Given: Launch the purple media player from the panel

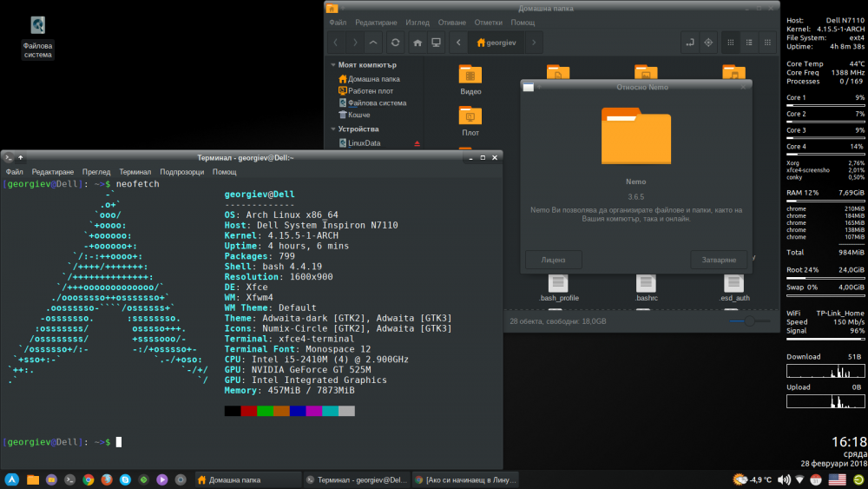Looking at the screenshot, I should point(162,479).
